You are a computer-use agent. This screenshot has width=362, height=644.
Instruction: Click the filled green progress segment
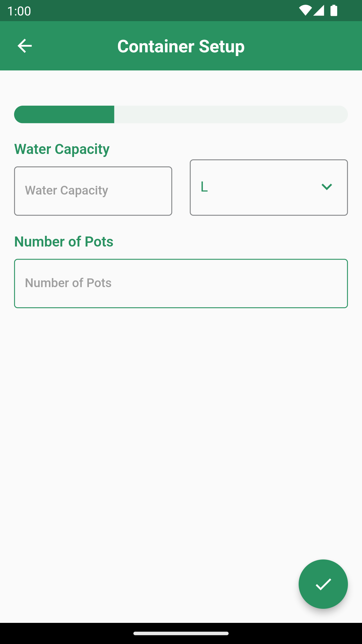[64, 114]
